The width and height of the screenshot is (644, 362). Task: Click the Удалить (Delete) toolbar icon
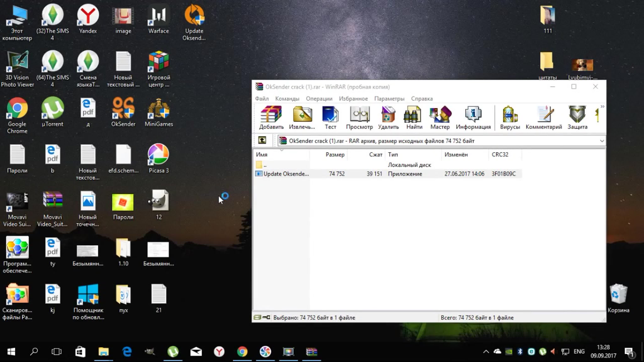[388, 117]
